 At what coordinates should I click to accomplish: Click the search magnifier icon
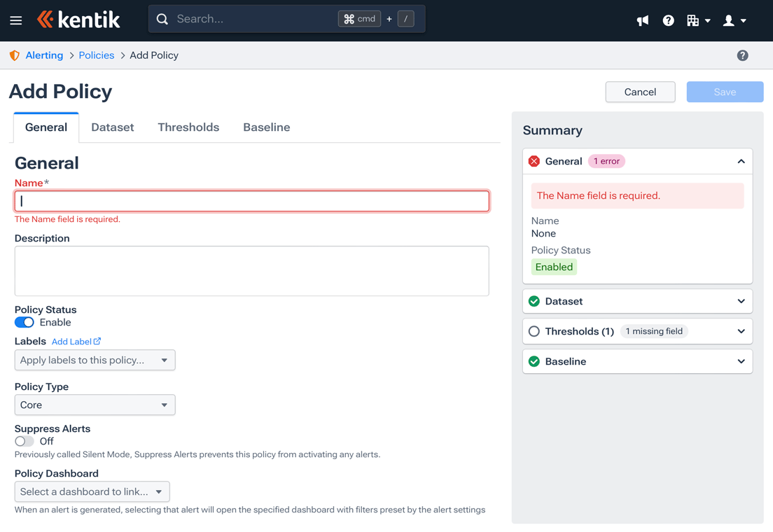(162, 19)
